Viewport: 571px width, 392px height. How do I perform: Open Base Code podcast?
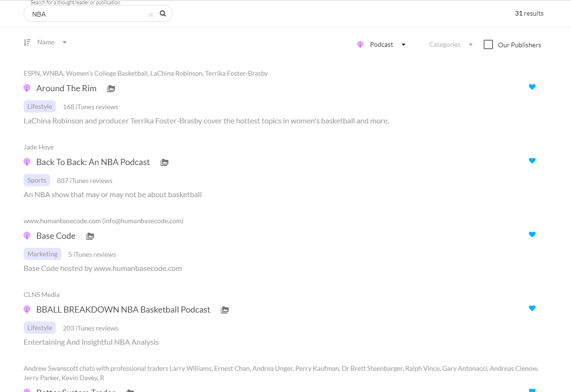click(56, 236)
